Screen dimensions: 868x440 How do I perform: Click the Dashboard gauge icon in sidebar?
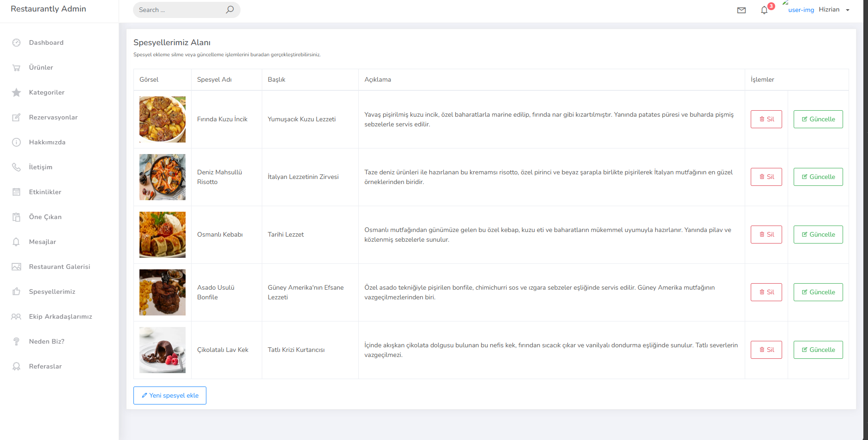17,42
